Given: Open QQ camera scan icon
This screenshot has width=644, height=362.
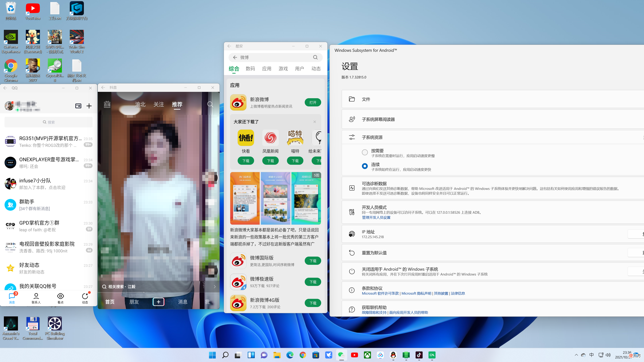Looking at the screenshot, I should (x=78, y=106).
